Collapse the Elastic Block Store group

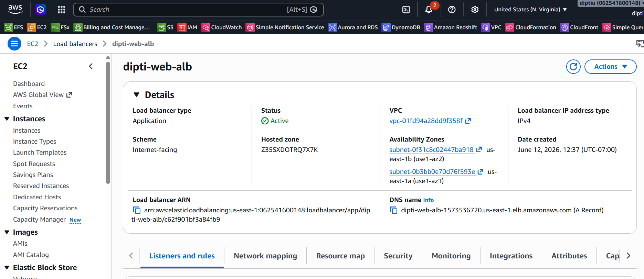tap(7, 268)
